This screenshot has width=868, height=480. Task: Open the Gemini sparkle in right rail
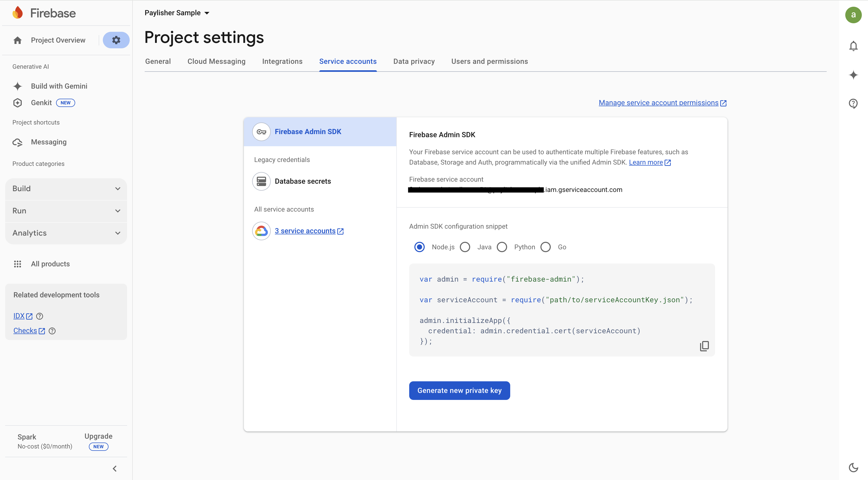[x=853, y=75]
